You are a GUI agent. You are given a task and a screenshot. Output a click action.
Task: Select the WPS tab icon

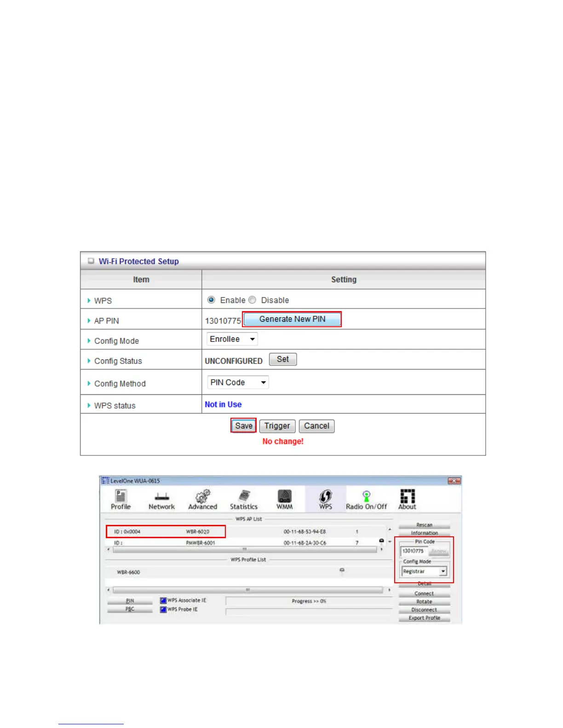tap(325, 500)
